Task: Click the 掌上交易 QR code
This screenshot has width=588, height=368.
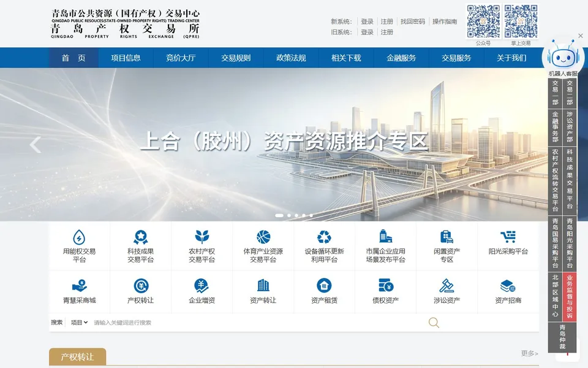Action: pos(521,21)
